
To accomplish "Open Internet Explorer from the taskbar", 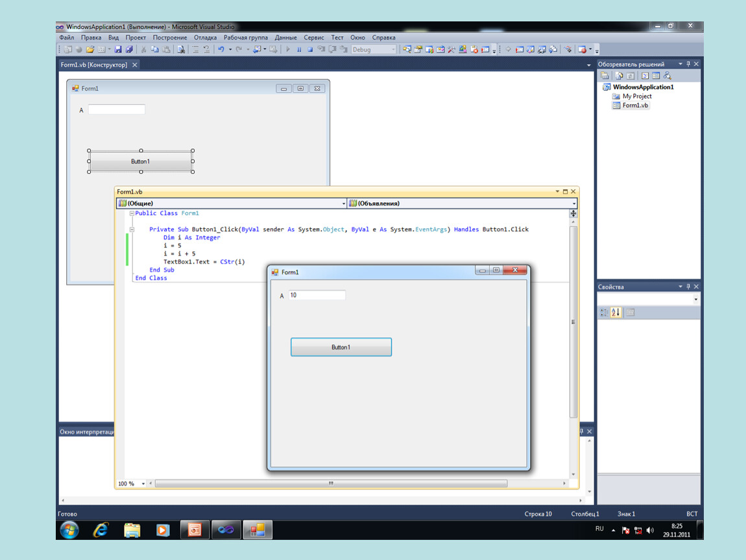I will 101,530.
